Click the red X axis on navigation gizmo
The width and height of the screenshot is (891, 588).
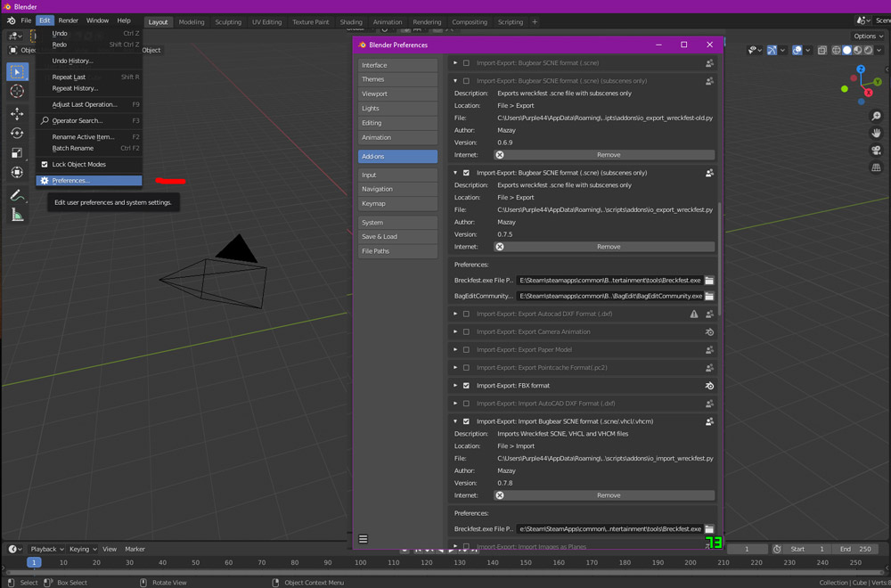pyautogui.click(x=868, y=93)
